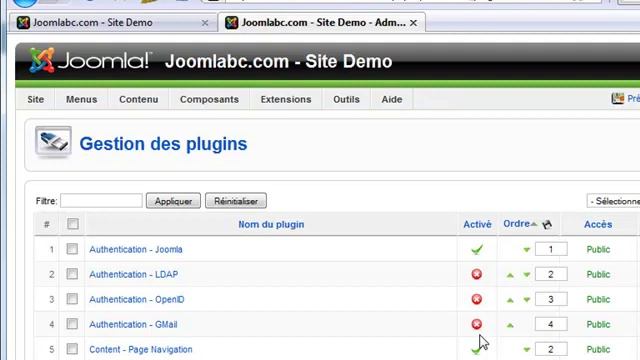
Task: Open the Site menu
Action: tap(36, 99)
